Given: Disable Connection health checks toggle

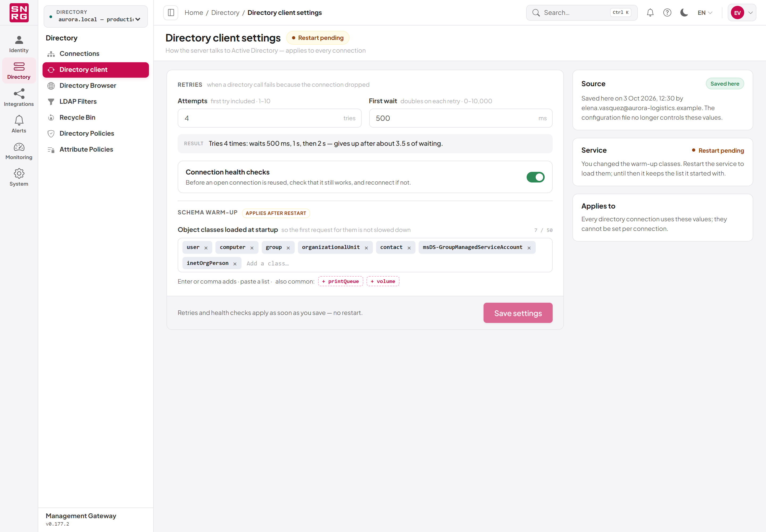Looking at the screenshot, I should 535,177.
